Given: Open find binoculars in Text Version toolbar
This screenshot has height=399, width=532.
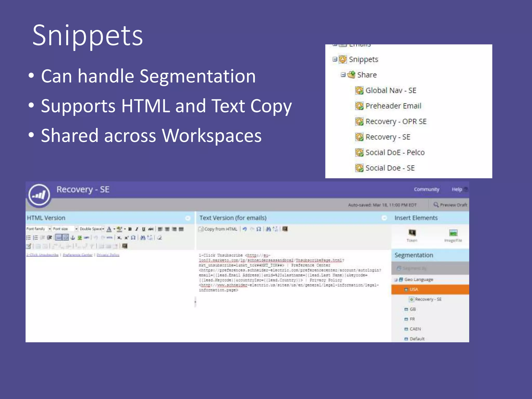Looking at the screenshot, I should coord(268,229).
